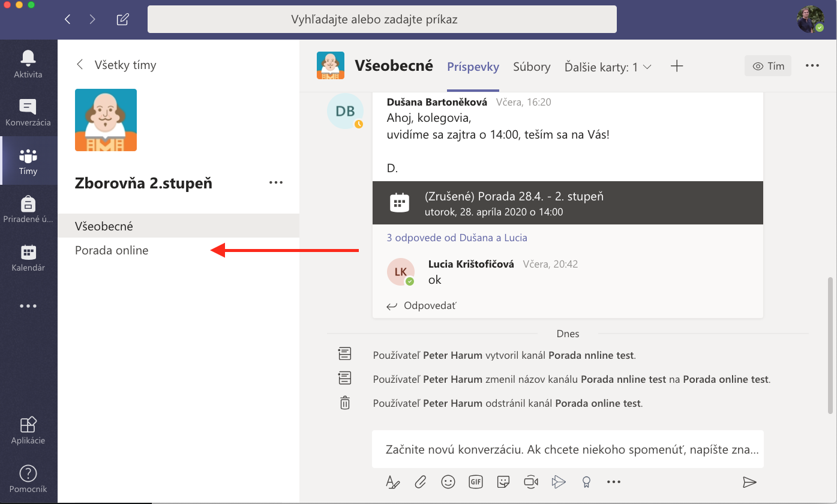
Task: Open the Kalendár view
Action: coord(28,258)
